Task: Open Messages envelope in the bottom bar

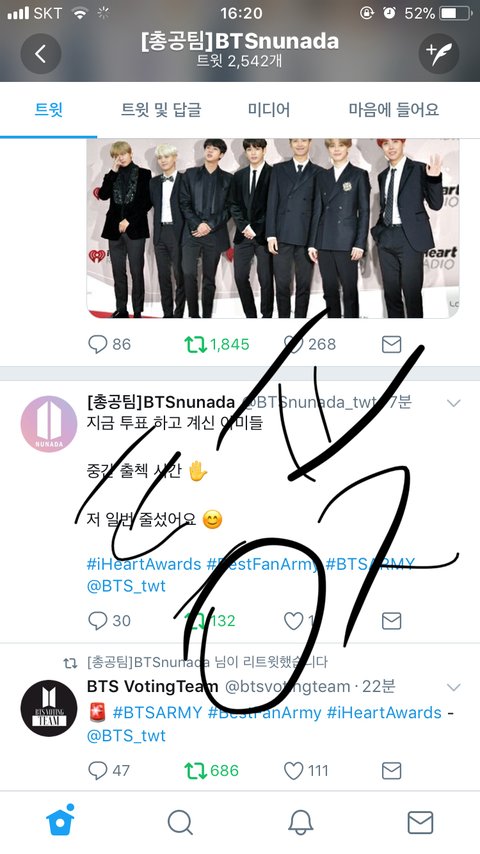Action: point(420,822)
